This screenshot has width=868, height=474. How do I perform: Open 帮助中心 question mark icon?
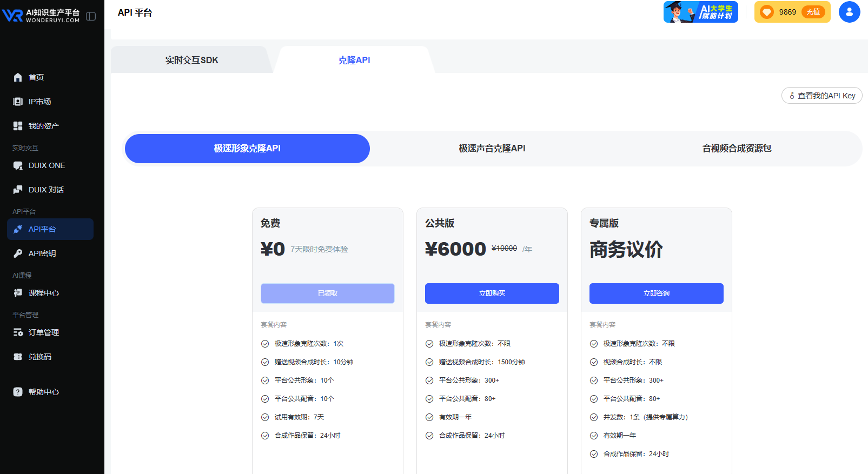(x=18, y=392)
